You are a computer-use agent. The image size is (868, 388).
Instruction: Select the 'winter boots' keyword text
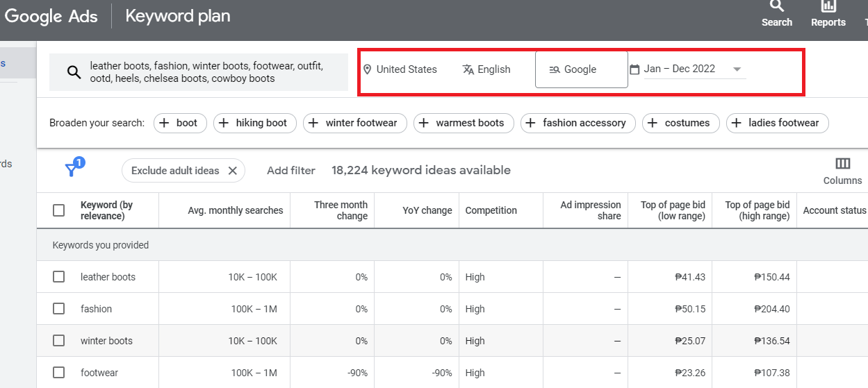[x=106, y=341]
